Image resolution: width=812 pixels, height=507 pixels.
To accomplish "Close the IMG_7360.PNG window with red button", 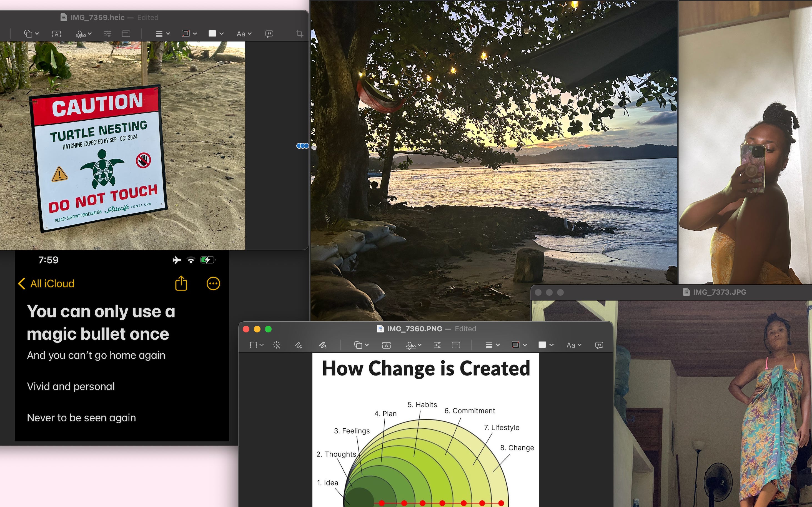I will tap(246, 329).
